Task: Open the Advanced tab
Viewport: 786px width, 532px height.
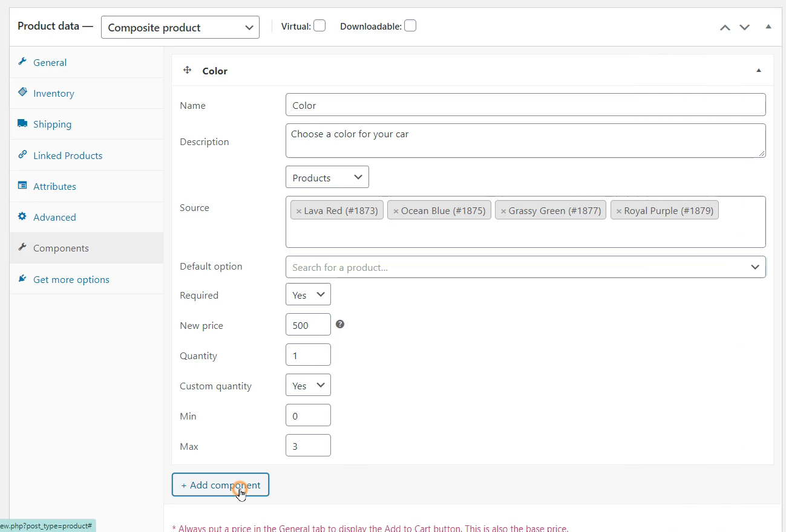Action: point(87,217)
